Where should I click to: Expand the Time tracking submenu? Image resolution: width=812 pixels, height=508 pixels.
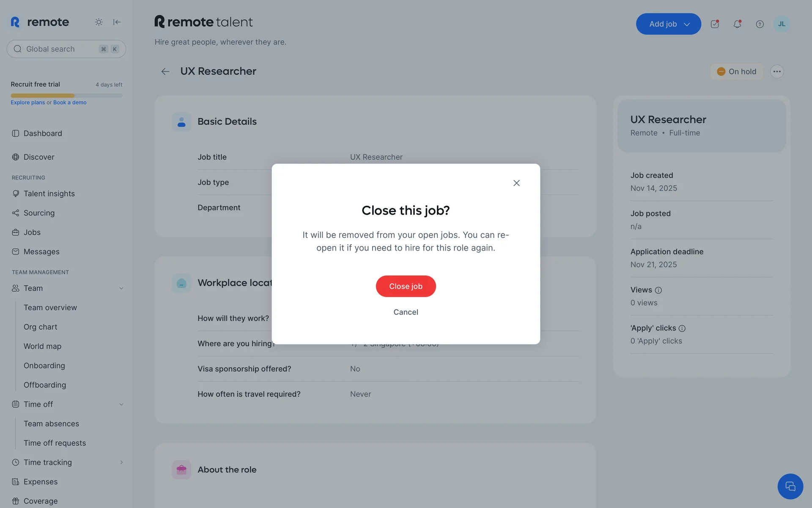point(121,462)
